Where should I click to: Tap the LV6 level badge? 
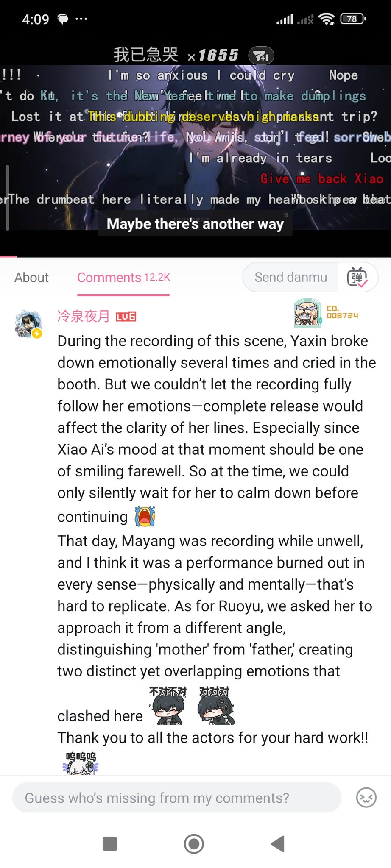click(126, 317)
